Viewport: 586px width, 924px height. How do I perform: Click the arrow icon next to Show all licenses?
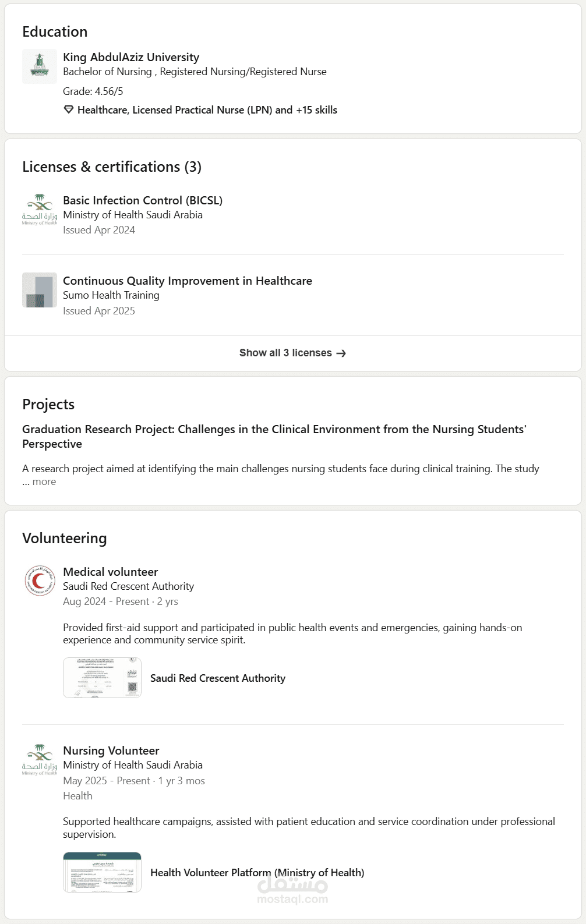pyautogui.click(x=341, y=353)
